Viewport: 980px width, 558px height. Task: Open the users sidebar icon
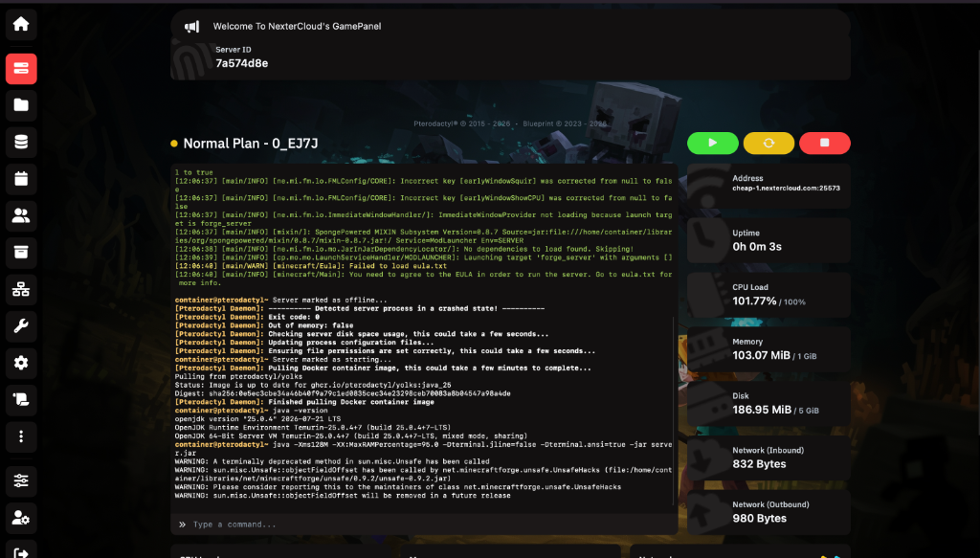21,215
